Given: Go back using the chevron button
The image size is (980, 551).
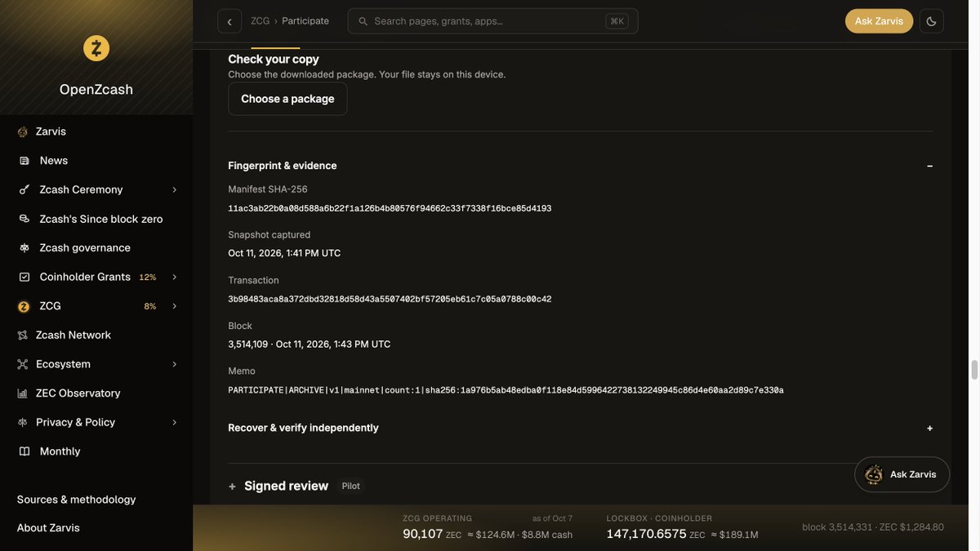Looking at the screenshot, I should pos(229,21).
